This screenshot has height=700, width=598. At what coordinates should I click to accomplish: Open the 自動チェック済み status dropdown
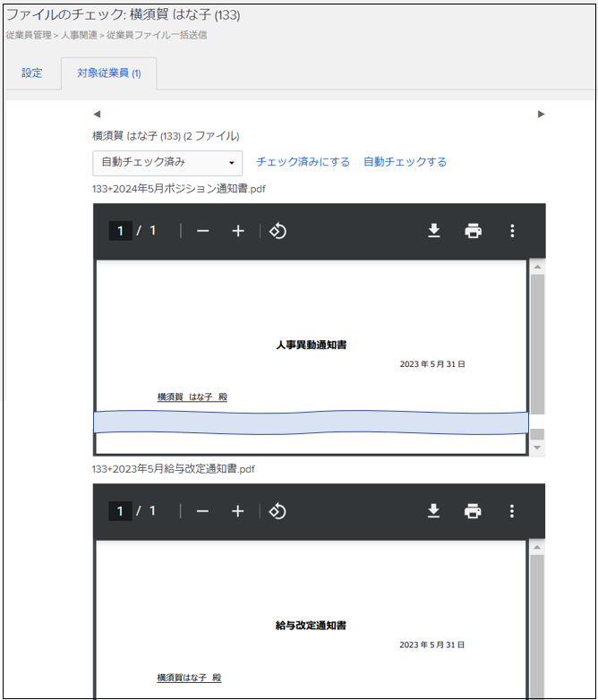[167, 163]
